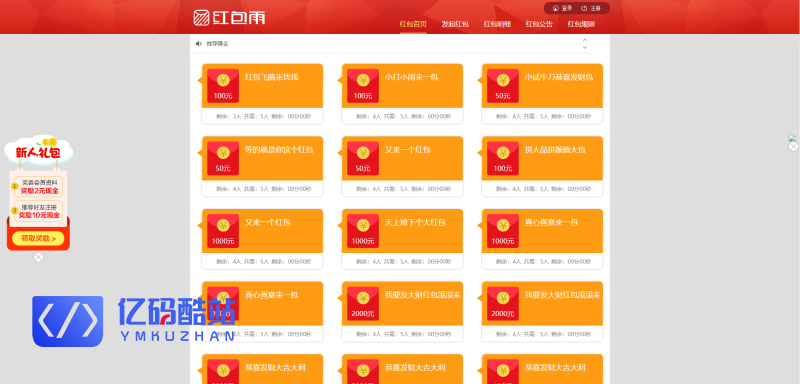The image size is (800, 384).
Task: Close the 新人礼包 floating banner
Action: pyautogui.click(x=38, y=258)
